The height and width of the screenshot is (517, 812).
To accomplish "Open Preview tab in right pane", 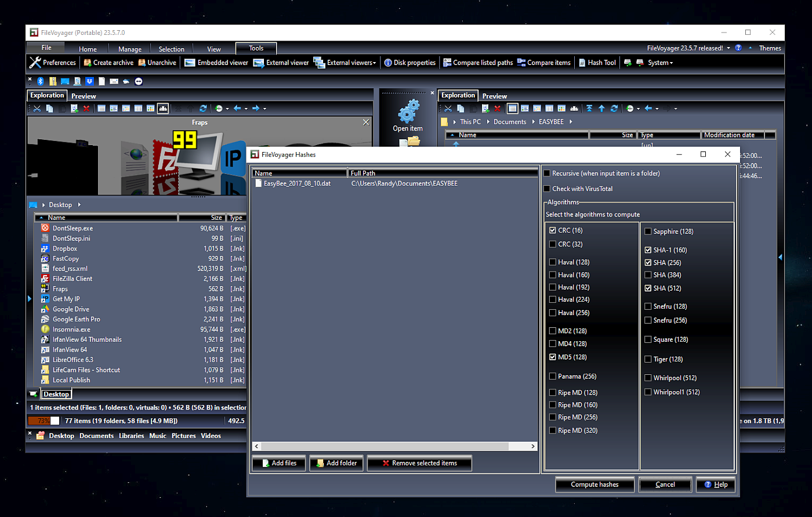I will click(495, 96).
